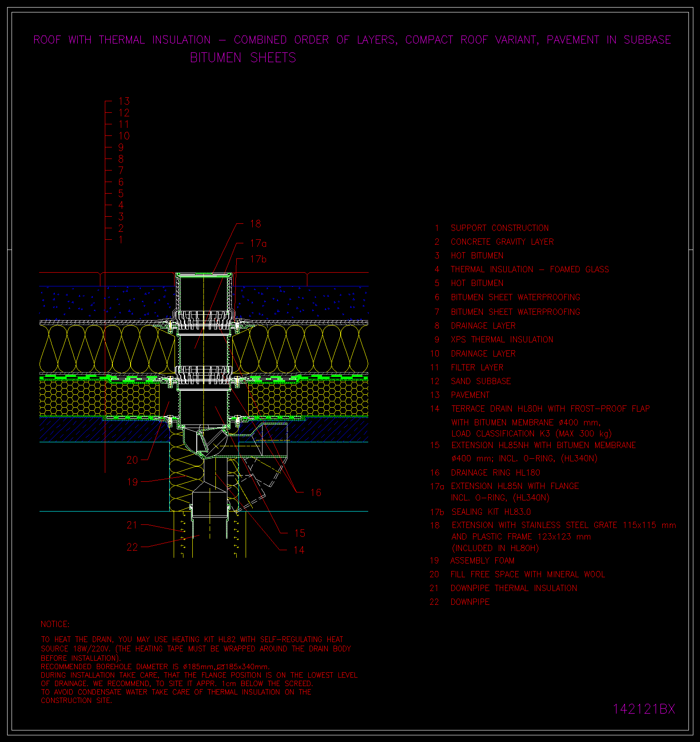Click layer number 13 atop the leader stack
The image size is (700, 742).
124,102
